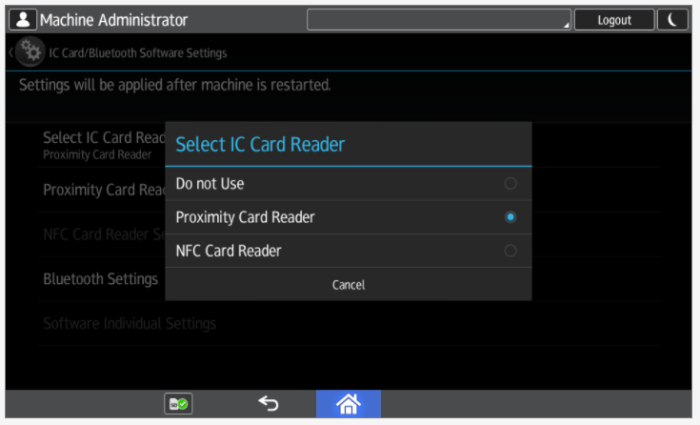The height and width of the screenshot is (425, 700).
Task: Click the user profile icon
Action: [x=23, y=20]
